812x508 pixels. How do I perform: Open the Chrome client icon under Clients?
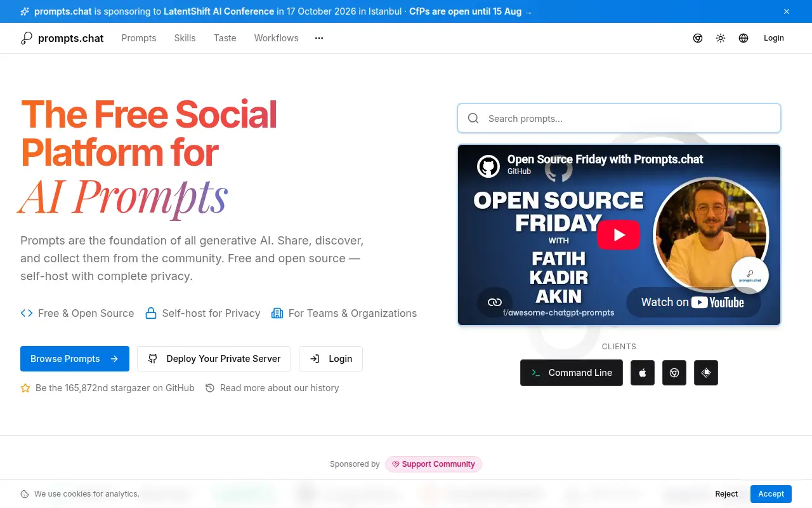tap(674, 373)
